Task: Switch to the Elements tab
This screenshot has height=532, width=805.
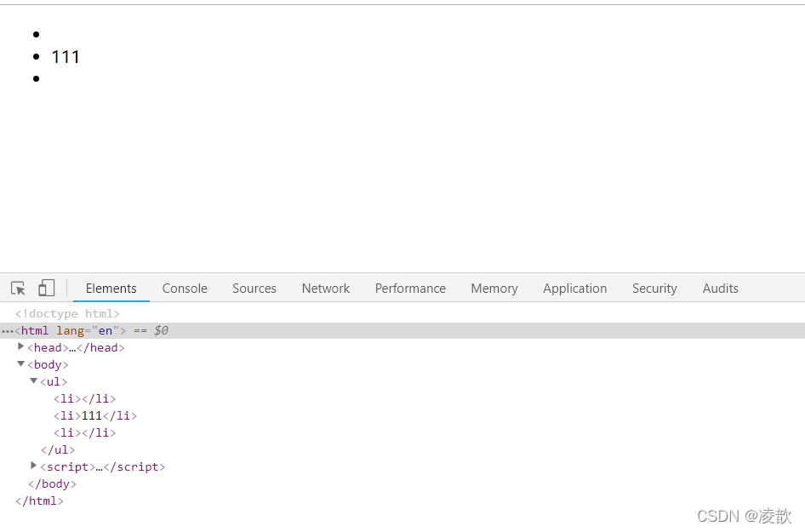Action: pos(111,288)
